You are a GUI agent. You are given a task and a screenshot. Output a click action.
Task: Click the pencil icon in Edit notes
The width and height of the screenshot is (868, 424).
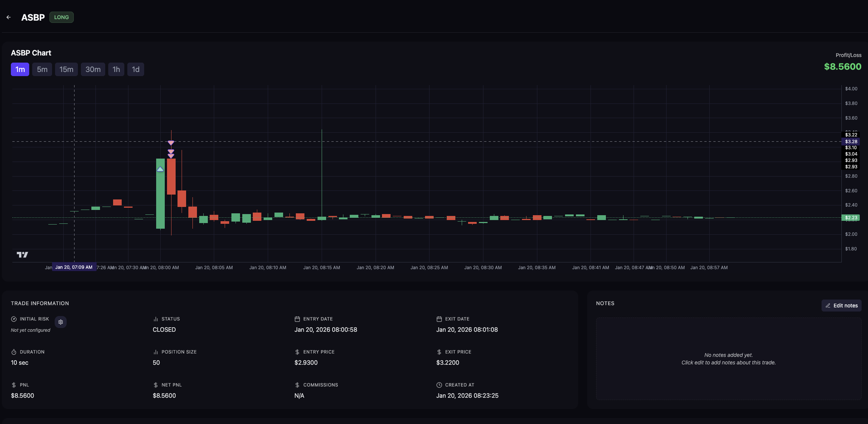pyautogui.click(x=828, y=306)
